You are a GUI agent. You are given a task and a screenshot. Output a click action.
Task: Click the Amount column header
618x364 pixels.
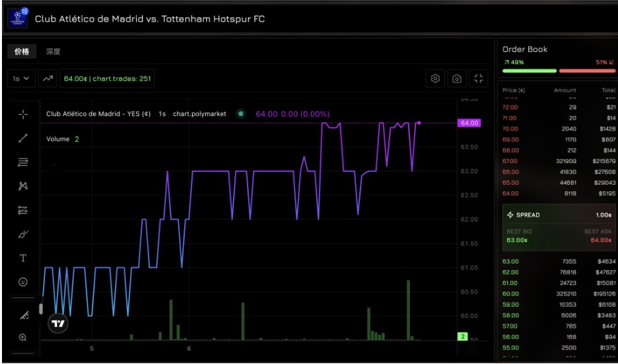[565, 90]
